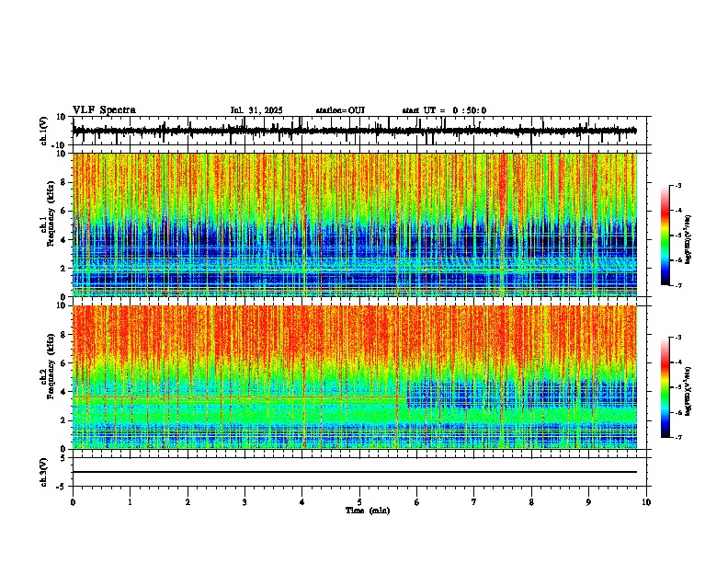
Task: Click the "ch.1 Frequency (kHz)" axis label
Action: pyautogui.click(x=47, y=213)
